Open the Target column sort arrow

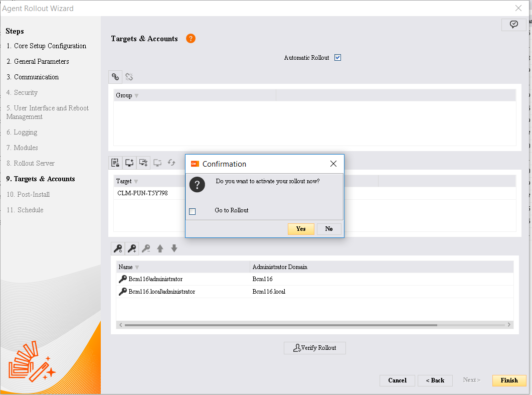[x=136, y=182]
